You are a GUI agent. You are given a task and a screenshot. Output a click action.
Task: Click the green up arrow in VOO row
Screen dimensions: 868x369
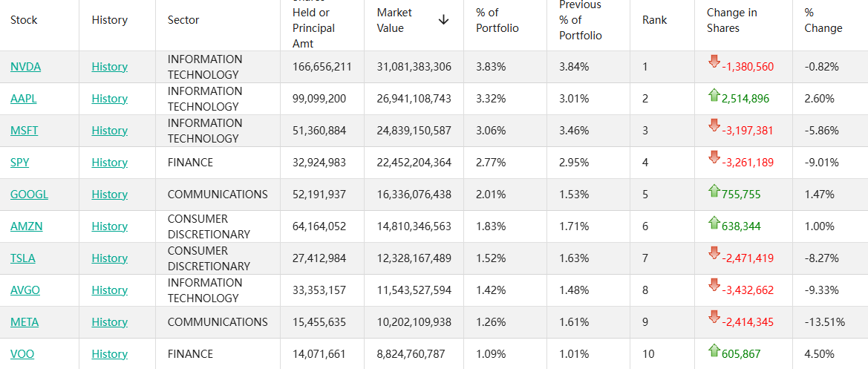(714, 350)
